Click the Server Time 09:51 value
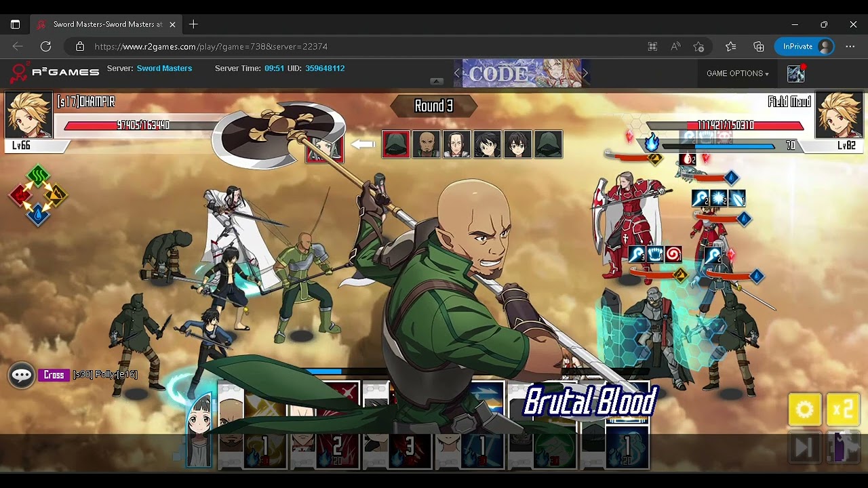868x488 pixels. [x=274, y=68]
